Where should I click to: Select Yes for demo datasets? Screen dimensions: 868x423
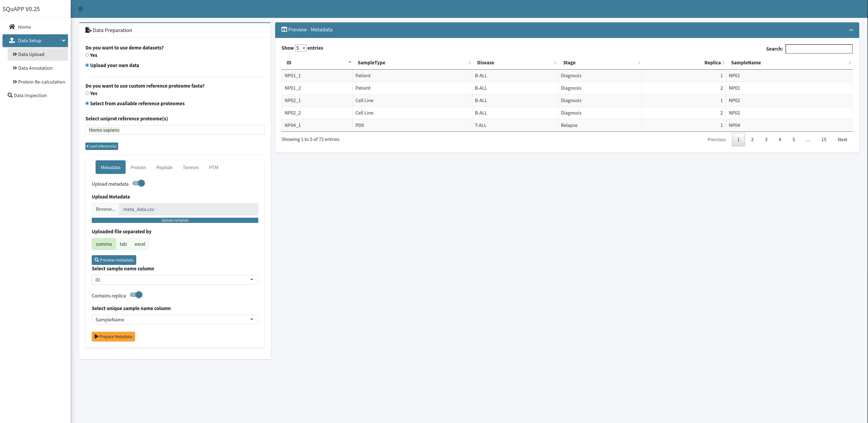[87, 55]
